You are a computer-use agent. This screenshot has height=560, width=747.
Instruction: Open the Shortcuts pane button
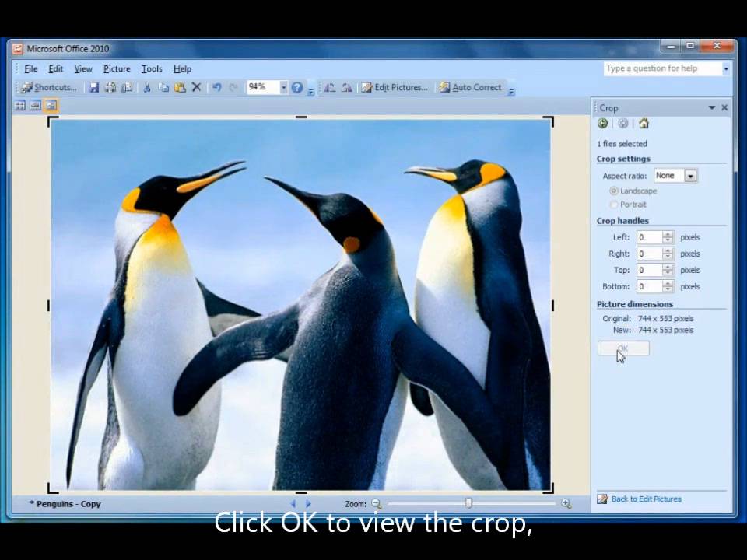pyautogui.click(x=48, y=87)
